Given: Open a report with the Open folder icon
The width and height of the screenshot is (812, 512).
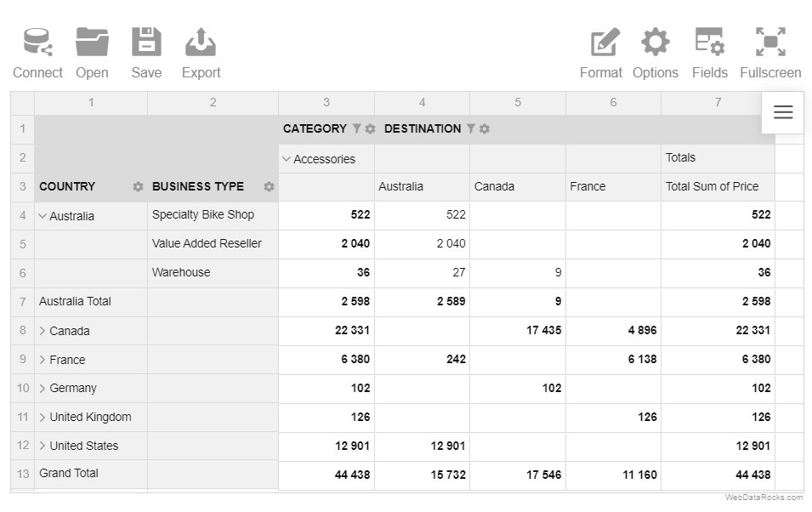Looking at the screenshot, I should pos(92,42).
